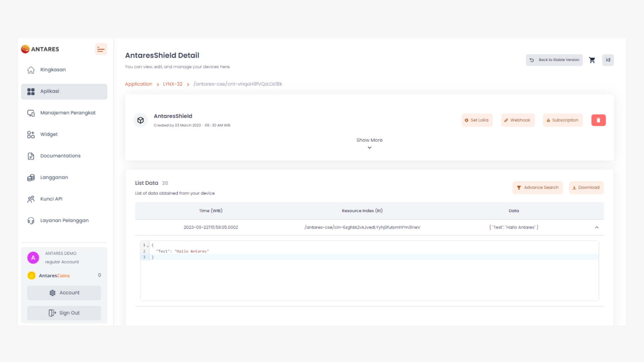Click the Widget plus-squares icon

click(x=31, y=134)
